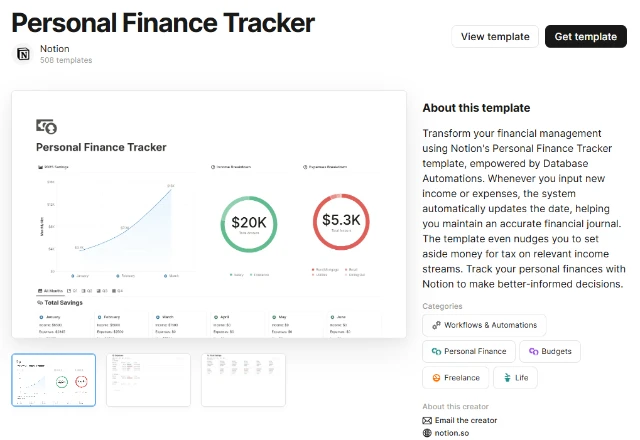Click the globe icon beside notion.so
This screenshot has height=440, width=640.
[428, 433]
